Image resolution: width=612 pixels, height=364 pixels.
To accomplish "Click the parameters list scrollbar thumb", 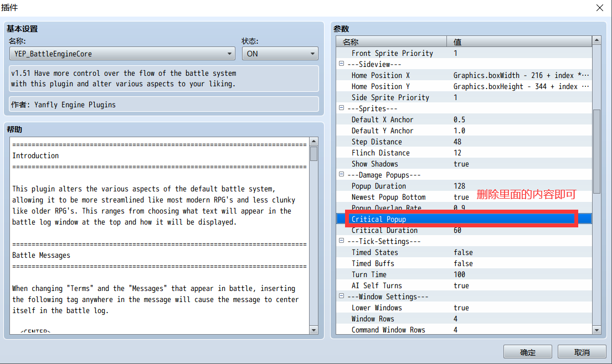I will 596,151.
